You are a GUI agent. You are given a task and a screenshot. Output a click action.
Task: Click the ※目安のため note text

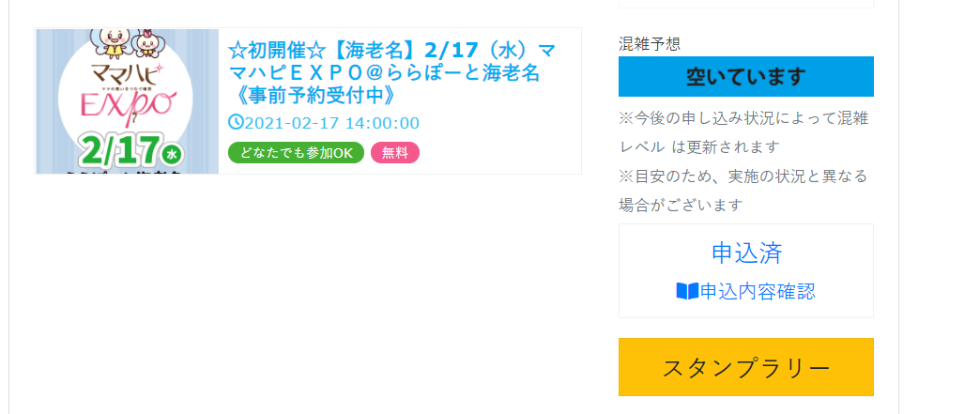(x=743, y=191)
